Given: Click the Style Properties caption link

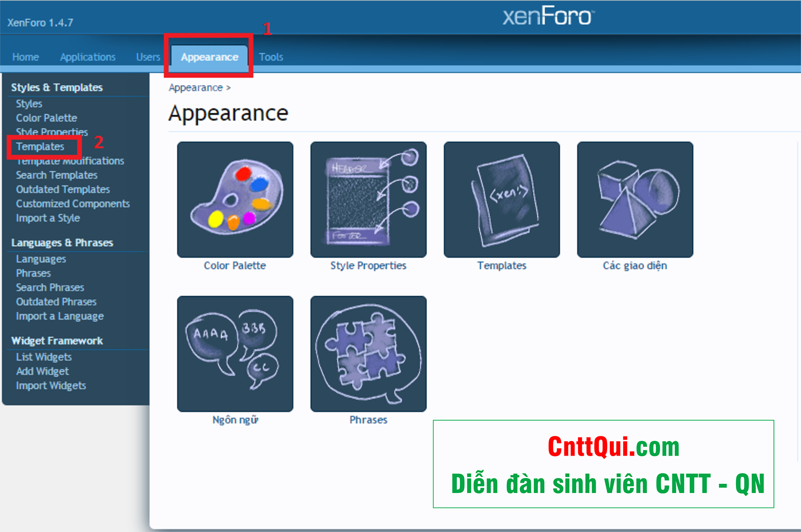Looking at the screenshot, I should (x=369, y=265).
